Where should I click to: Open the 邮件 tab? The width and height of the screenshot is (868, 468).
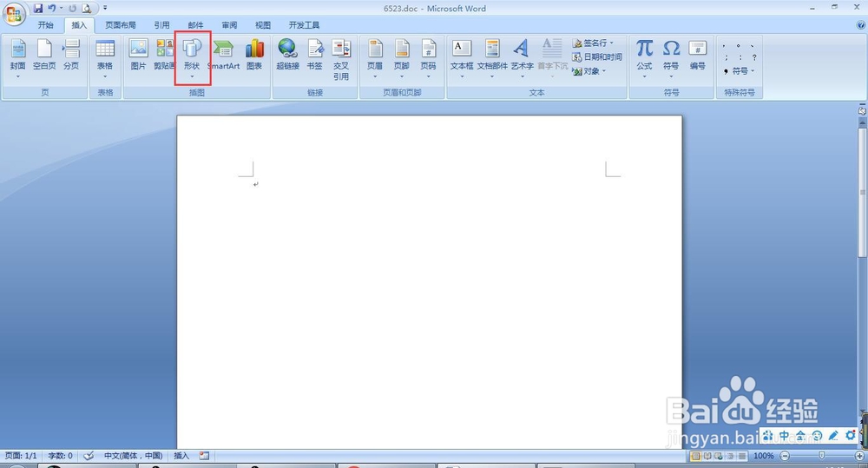click(195, 25)
